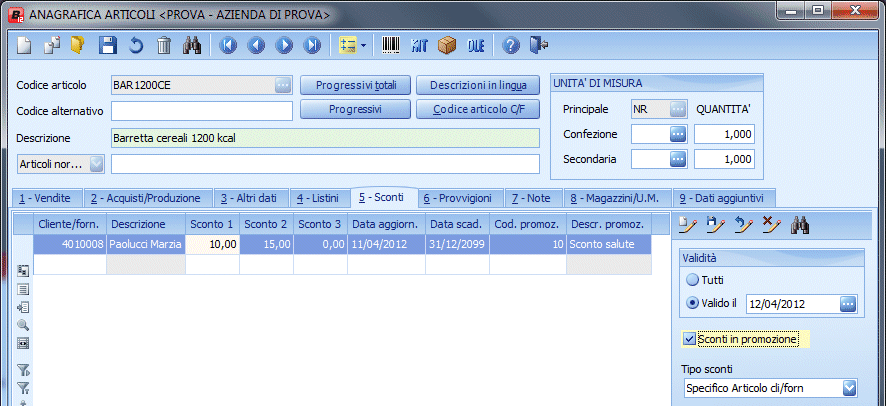Delete the record with the trash icon
This screenshot has width=886, height=406.
(164, 45)
